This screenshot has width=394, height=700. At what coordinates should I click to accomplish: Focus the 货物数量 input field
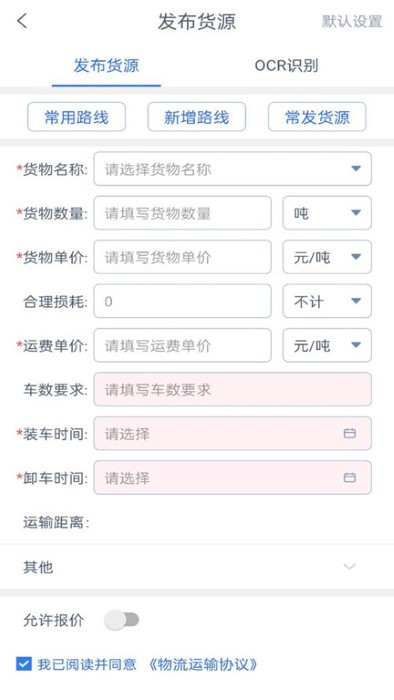[x=182, y=213]
